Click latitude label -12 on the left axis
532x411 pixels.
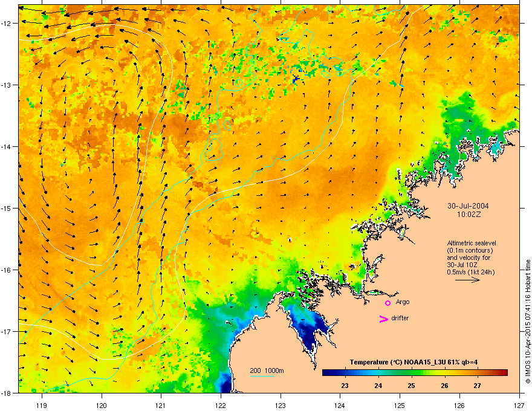click(x=7, y=24)
